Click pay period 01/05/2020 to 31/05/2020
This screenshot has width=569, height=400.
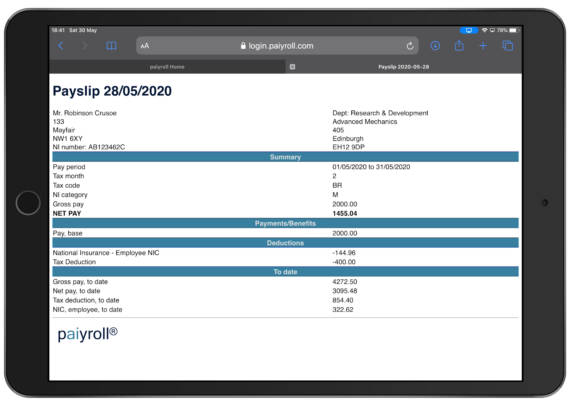(371, 167)
